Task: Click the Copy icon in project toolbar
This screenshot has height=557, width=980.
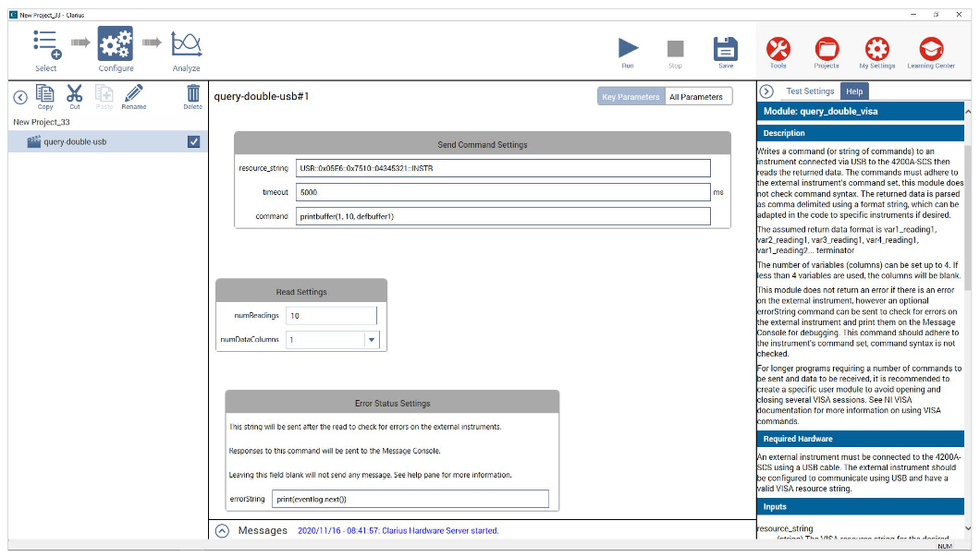Action: 45,94
